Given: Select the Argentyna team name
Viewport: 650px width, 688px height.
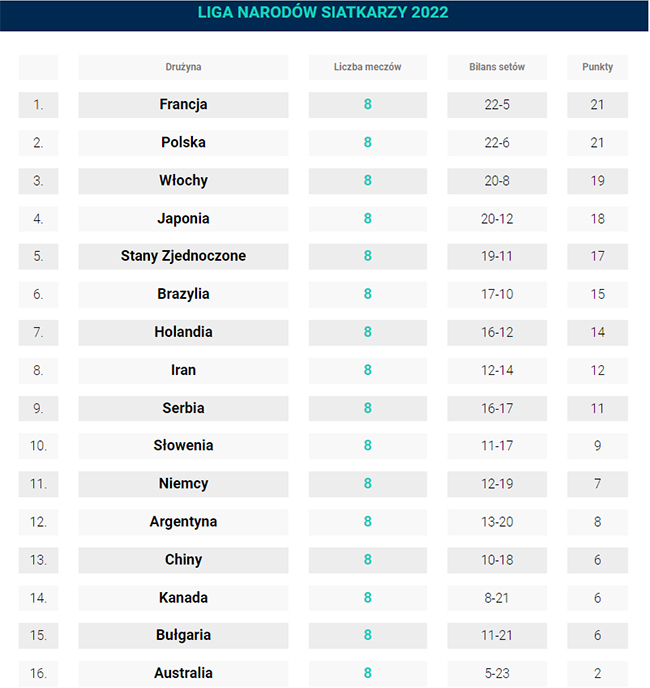Looking at the screenshot, I should tap(183, 522).
